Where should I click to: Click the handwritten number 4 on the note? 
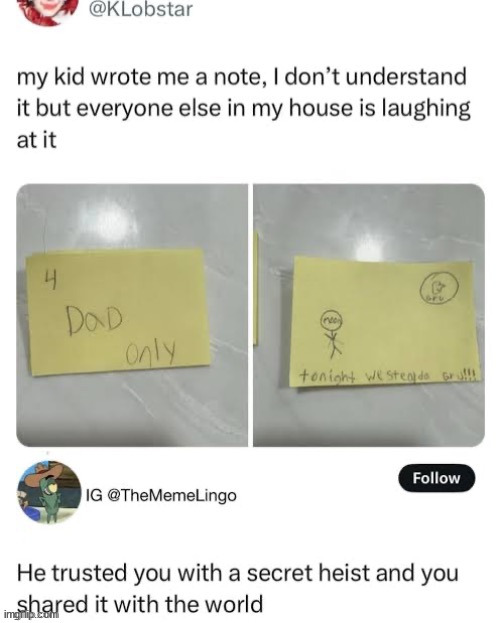(x=50, y=281)
